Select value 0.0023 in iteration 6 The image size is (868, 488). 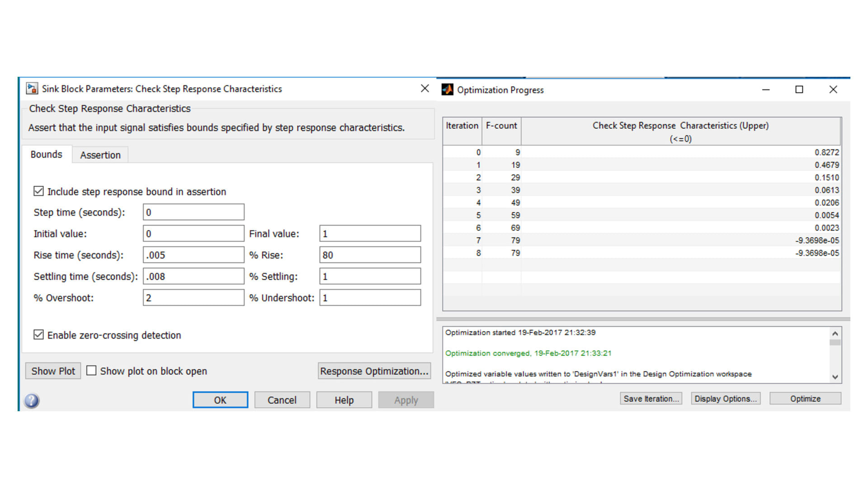(827, 228)
